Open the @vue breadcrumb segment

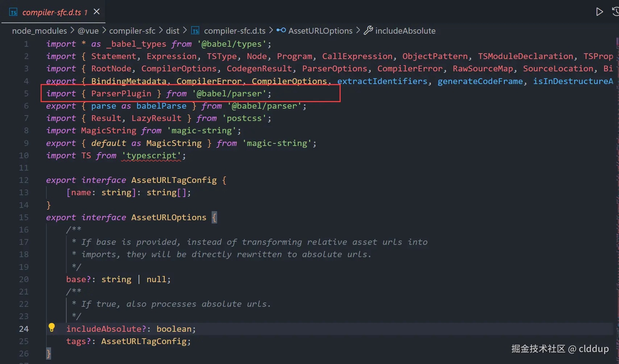tap(88, 31)
